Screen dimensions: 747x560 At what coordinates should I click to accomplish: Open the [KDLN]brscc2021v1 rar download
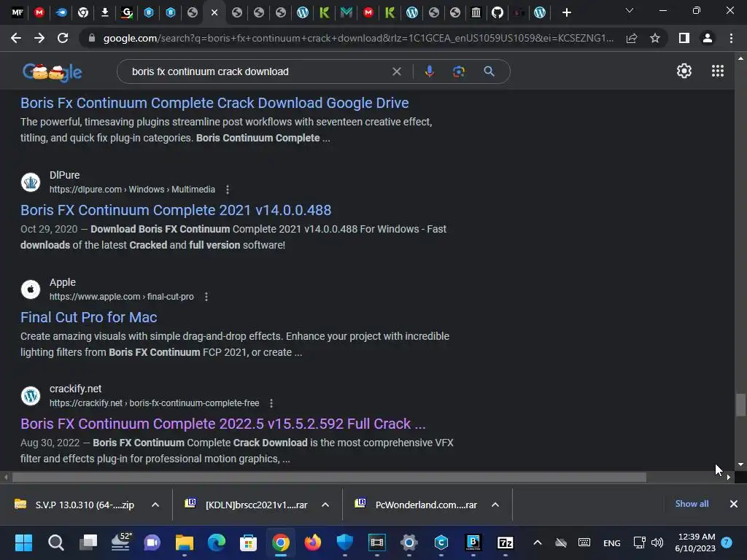coord(247,505)
